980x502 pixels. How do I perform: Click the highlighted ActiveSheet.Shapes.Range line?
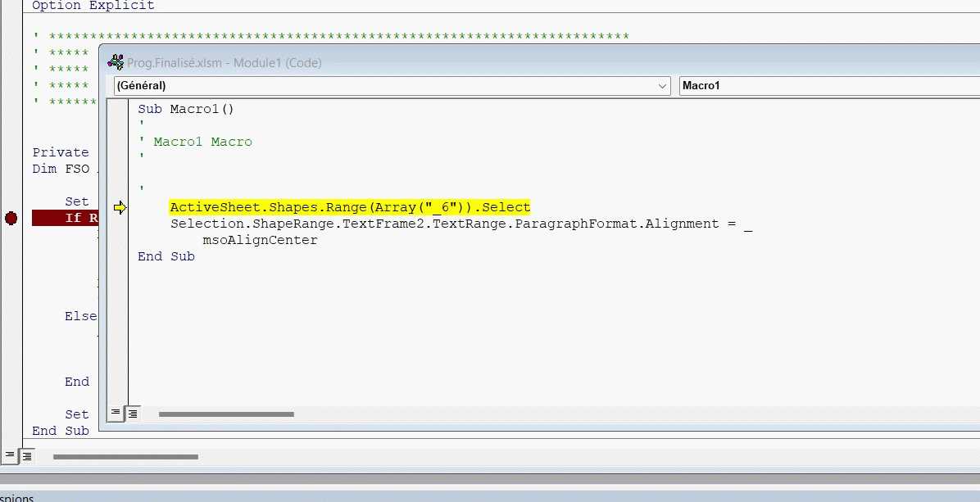(349, 207)
